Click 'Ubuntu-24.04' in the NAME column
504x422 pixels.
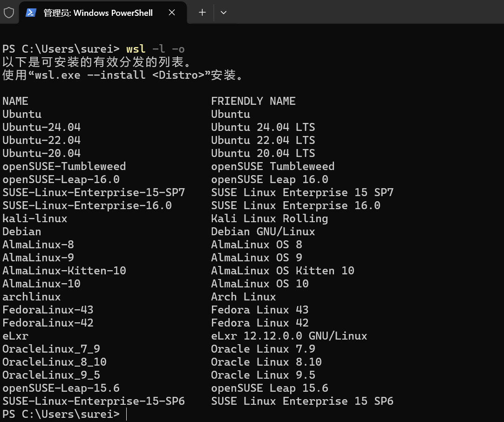pyautogui.click(x=41, y=127)
